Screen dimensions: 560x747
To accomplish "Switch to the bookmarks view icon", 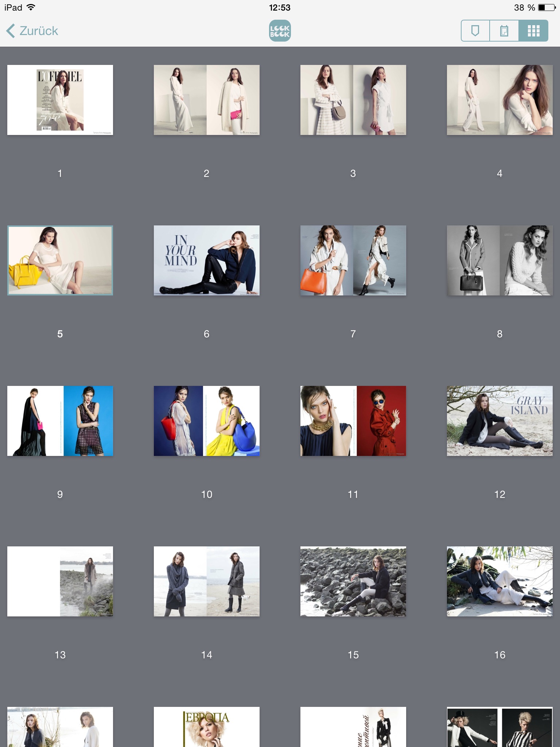I will tap(475, 31).
